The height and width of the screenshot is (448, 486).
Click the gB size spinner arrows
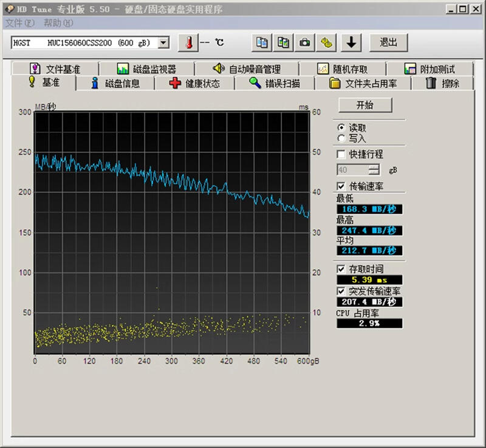(x=374, y=170)
